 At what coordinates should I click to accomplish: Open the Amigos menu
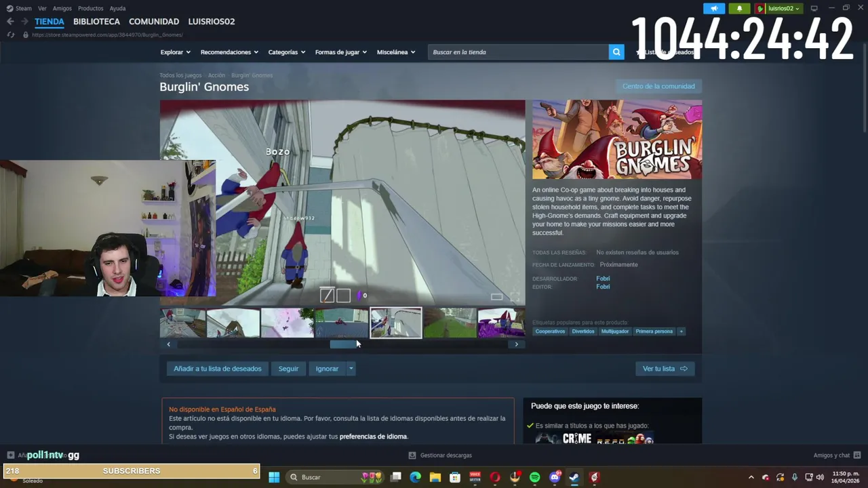pyautogui.click(x=62, y=8)
